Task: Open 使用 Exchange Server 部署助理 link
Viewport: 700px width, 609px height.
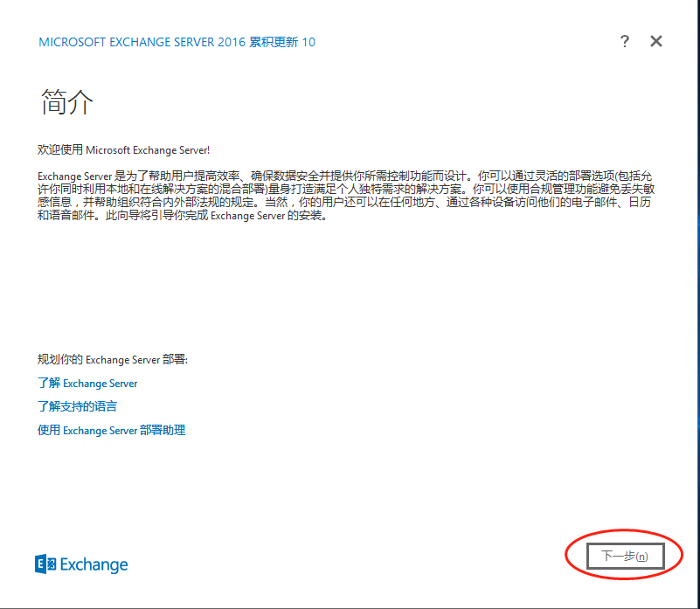Action: point(111,430)
